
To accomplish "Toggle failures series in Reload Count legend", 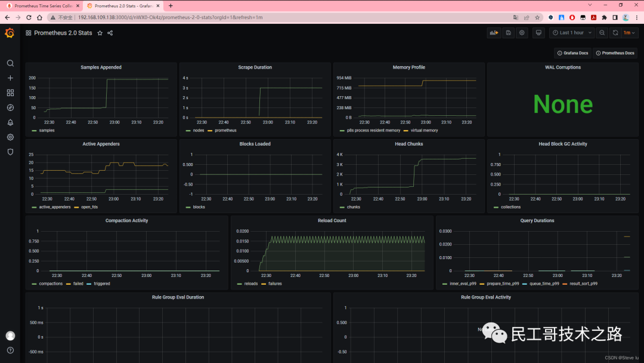I will pos(275,284).
